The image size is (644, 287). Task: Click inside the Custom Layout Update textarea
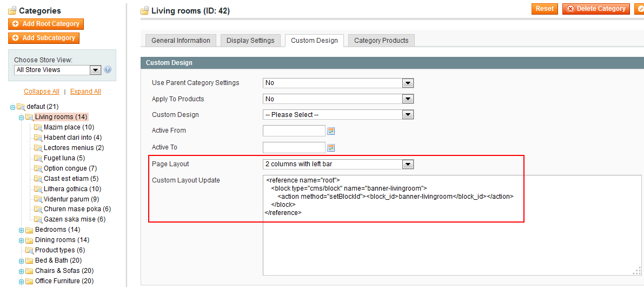pos(452,225)
